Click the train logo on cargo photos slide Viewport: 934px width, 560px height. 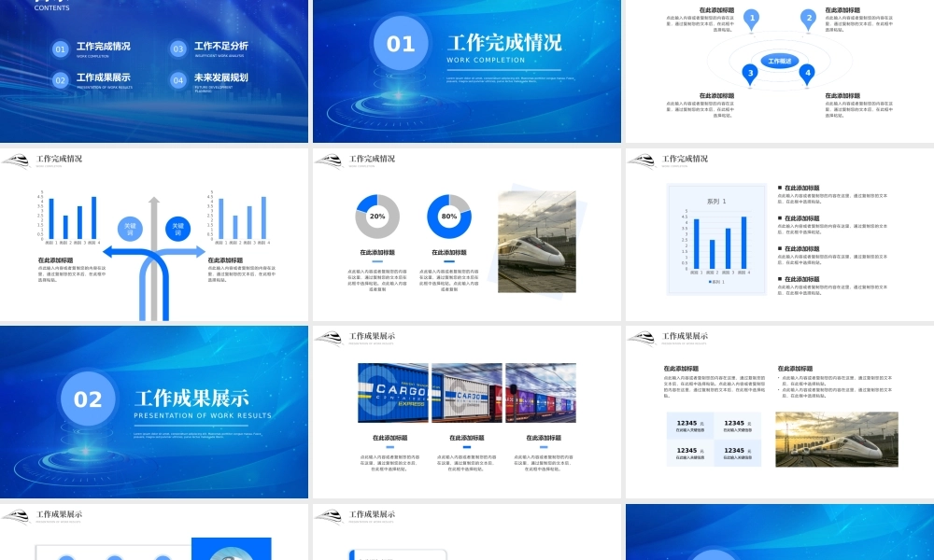[329, 338]
